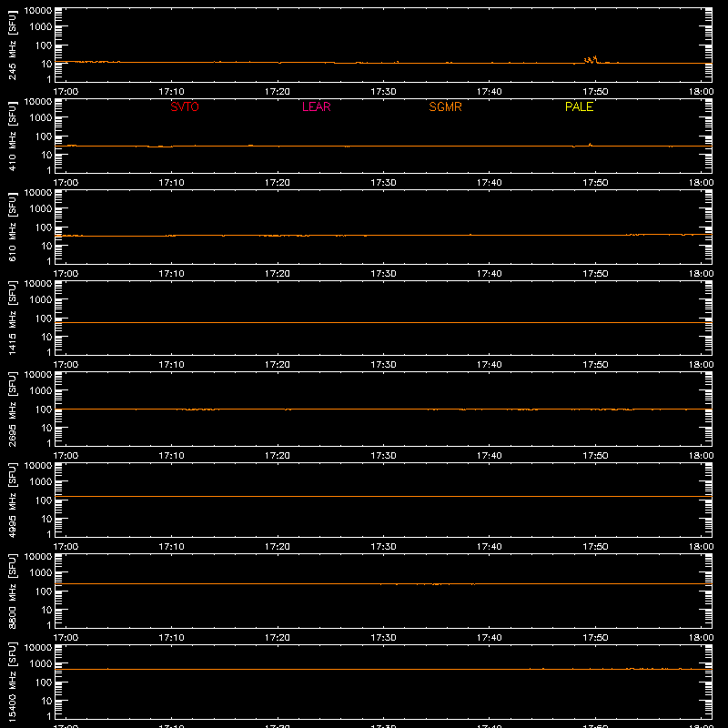This screenshot has width=728, height=728.
Task: Click the small spike in the 410 MHz trace
Action: 590,145
